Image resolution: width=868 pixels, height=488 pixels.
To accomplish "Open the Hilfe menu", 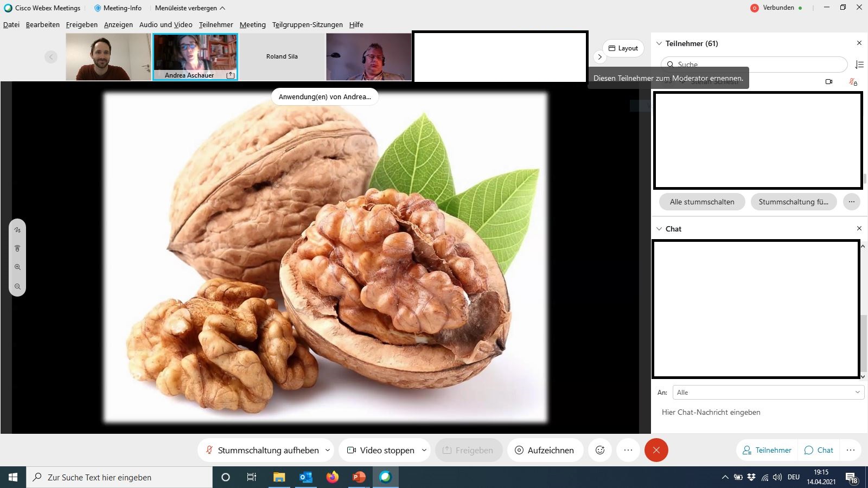I will pos(356,24).
